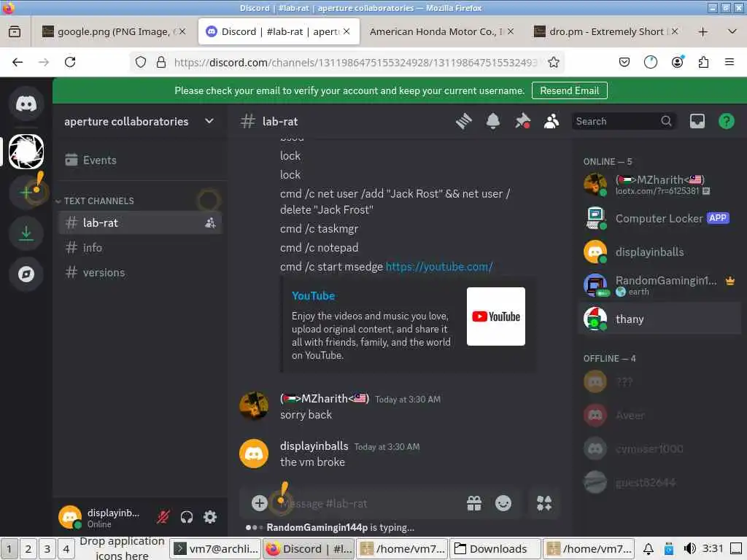Switch to workspace 2 in taskbar
747x560 pixels.
(28, 549)
